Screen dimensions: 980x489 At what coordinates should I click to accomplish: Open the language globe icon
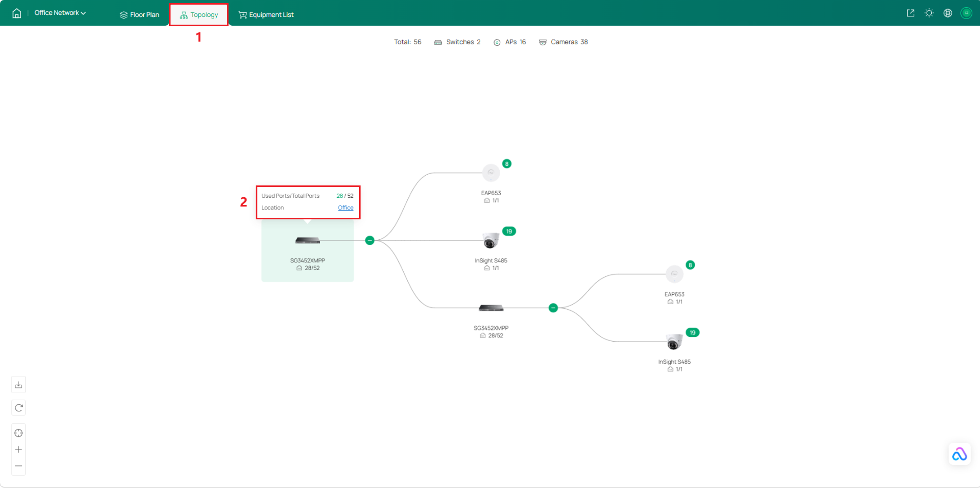pos(948,13)
